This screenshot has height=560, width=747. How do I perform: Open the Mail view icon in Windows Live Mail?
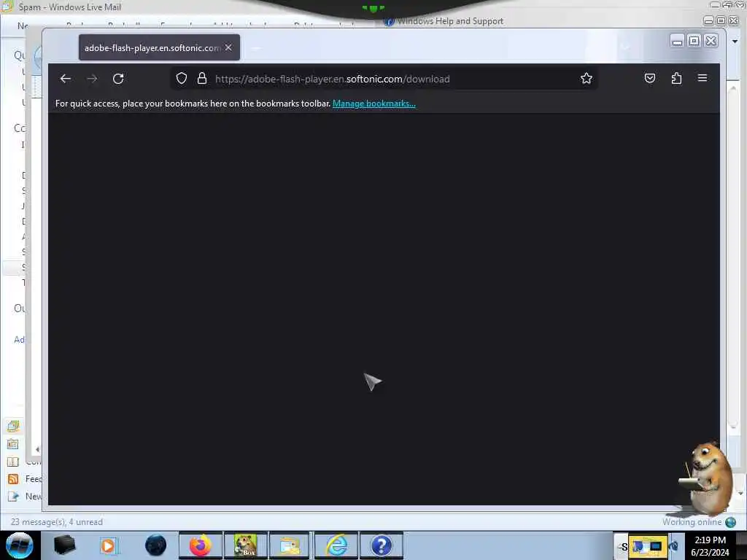click(13, 426)
